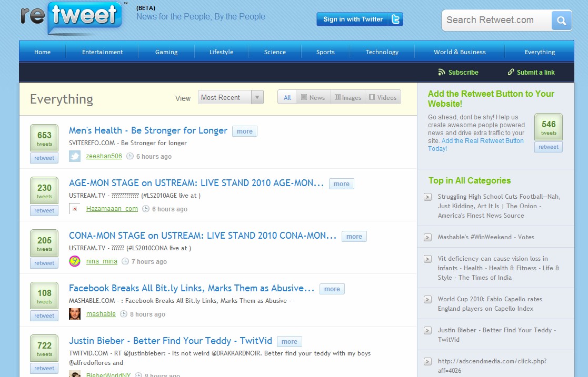This screenshot has height=377, width=588.
Task: Click the Retweet logo
Action: [72, 18]
